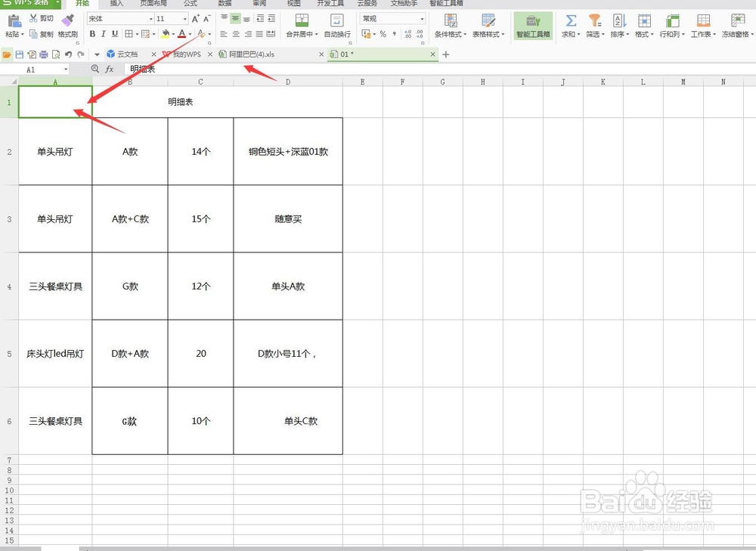The width and height of the screenshot is (756, 551).
Task: Click the fill color yellow swatch
Action: tap(166, 36)
